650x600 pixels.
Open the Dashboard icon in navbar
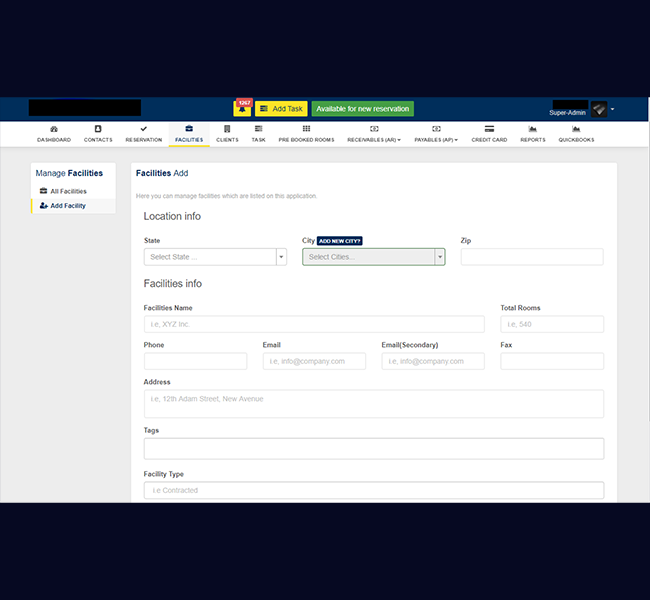pyautogui.click(x=54, y=129)
